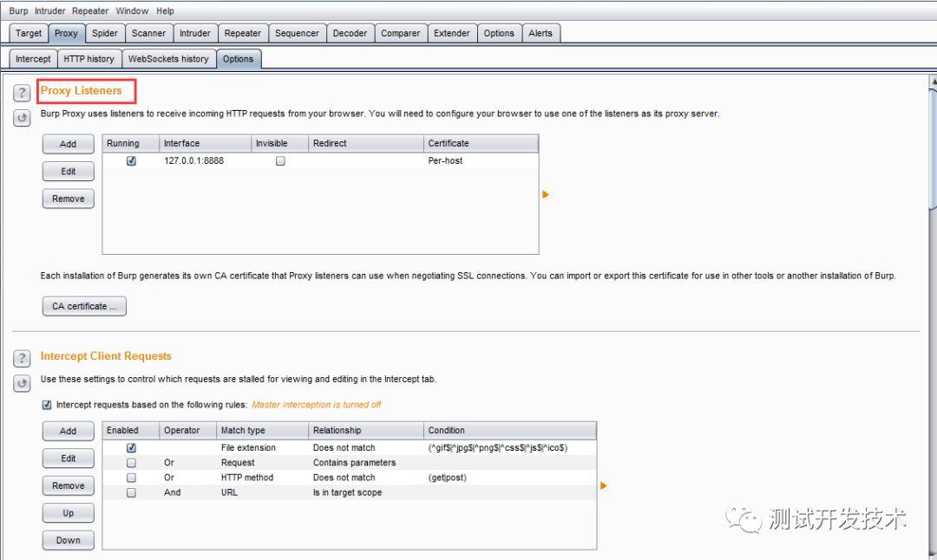
Task: Click the Match type column header
Action: pyautogui.click(x=262, y=431)
